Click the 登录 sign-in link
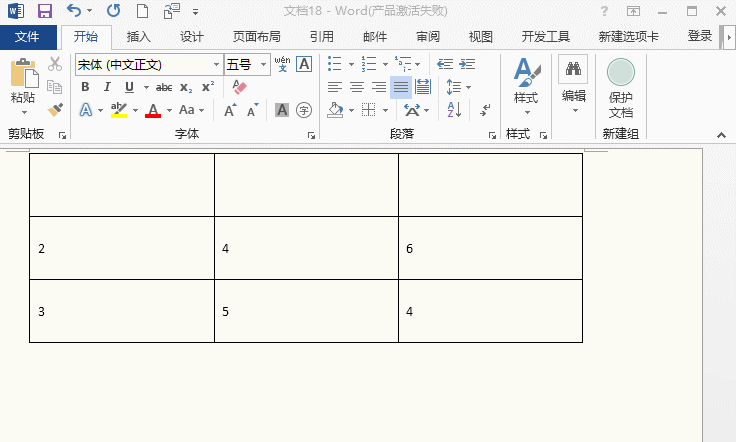The height and width of the screenshot is (442, 736). pos(700,36)
